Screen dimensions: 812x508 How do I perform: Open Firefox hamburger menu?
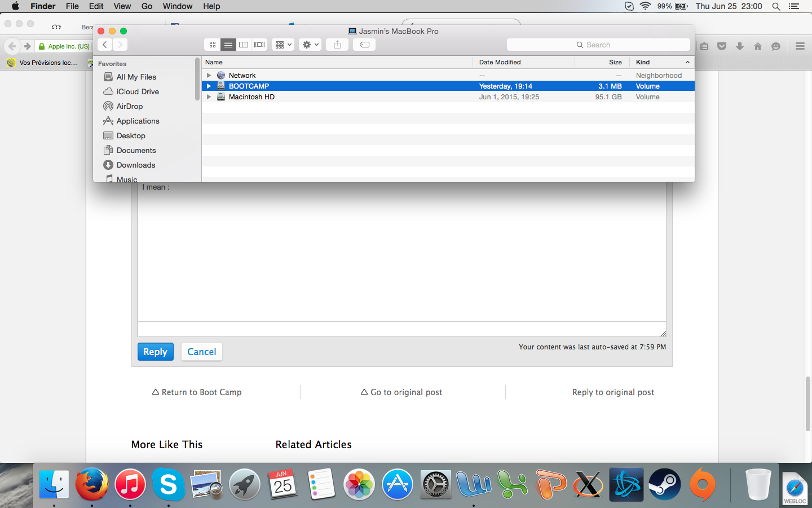[800, 46]
